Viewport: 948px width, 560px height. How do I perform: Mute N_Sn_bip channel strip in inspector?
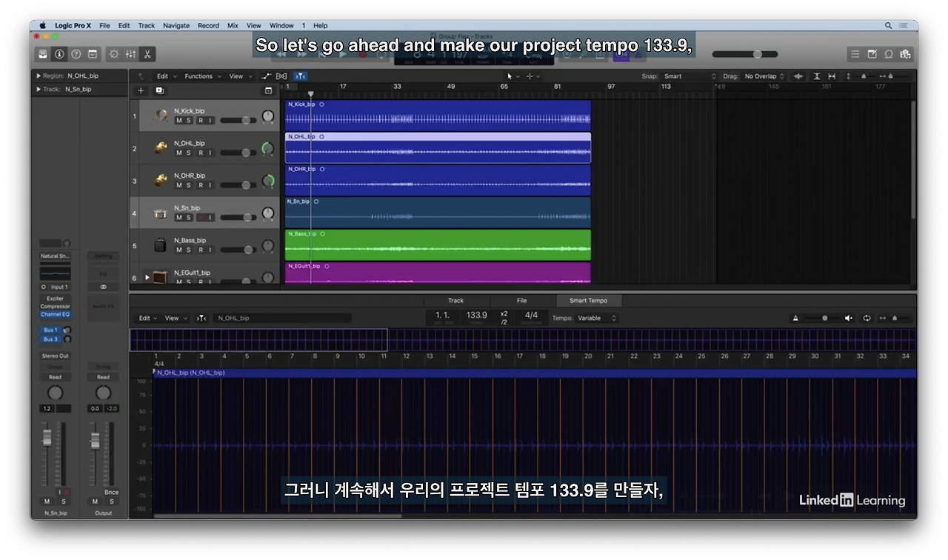point(46,501)
